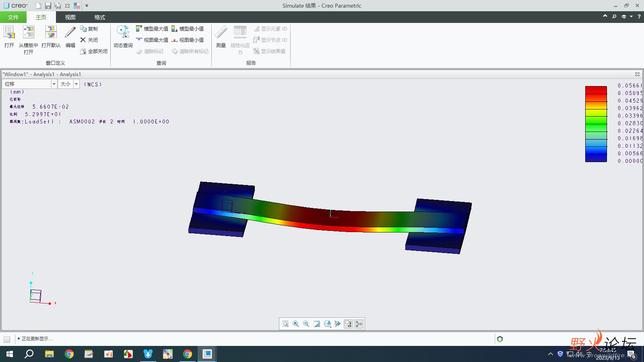This screenshot has width=644, height=362.
Task: Click the status message 正在更新显示
Action: point(37,339)
